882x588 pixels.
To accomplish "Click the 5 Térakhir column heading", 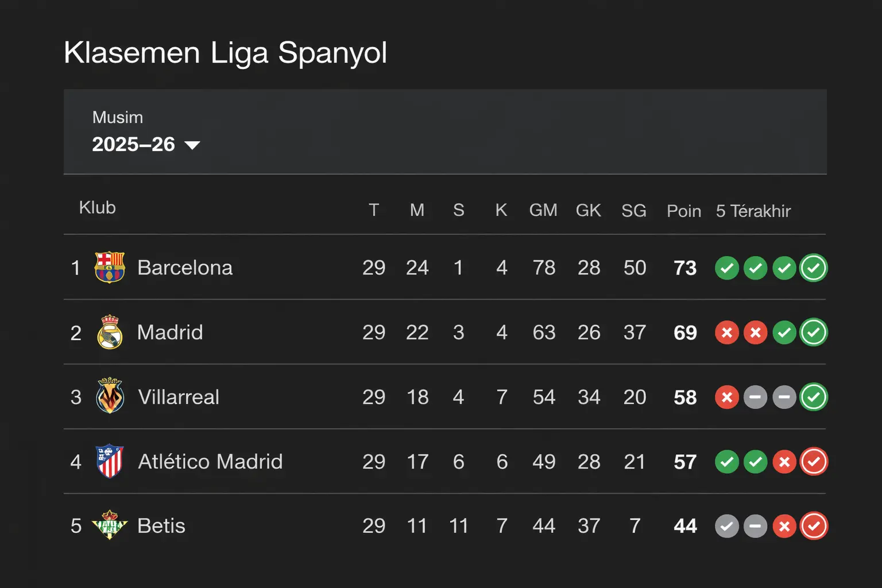I will tap(753, 211).
